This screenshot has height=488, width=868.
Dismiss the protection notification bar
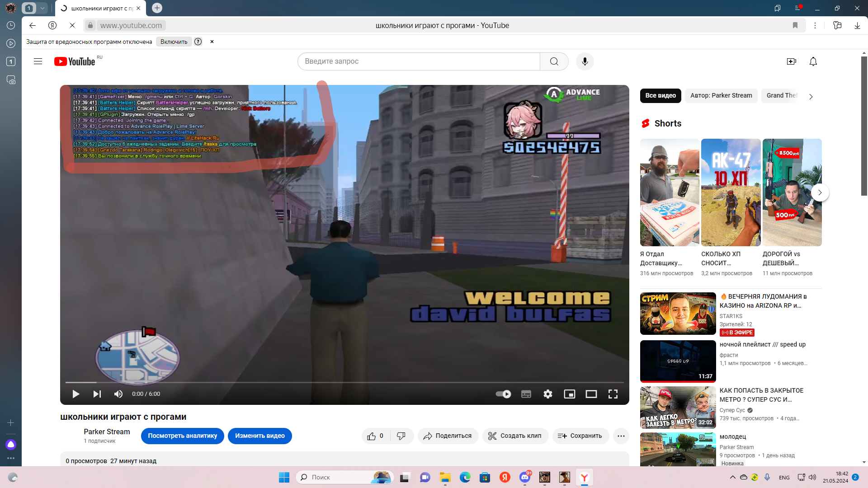[212, 42]
